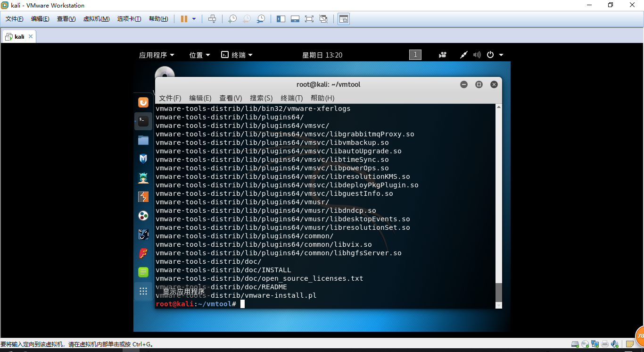Launch Maltego from the dock
Image resolution: width=644 pixels, height=352 pixels.
[143, 235]
